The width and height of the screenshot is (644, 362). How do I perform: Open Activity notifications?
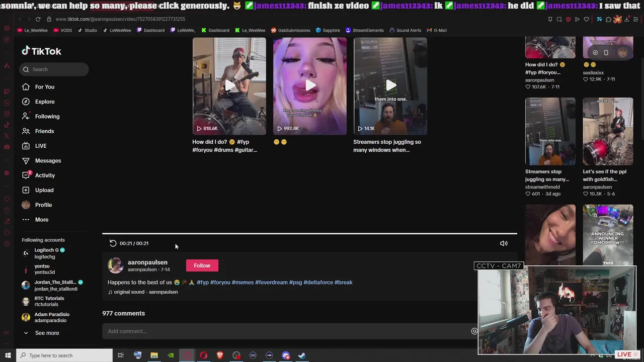(38, 175)
